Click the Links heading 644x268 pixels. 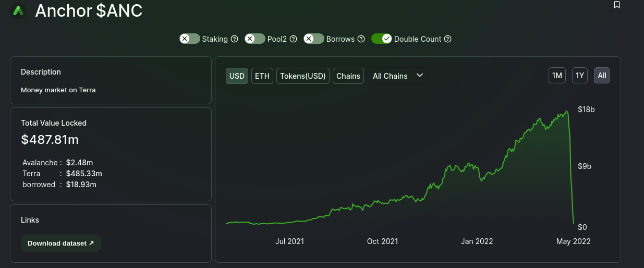[30, 220]
